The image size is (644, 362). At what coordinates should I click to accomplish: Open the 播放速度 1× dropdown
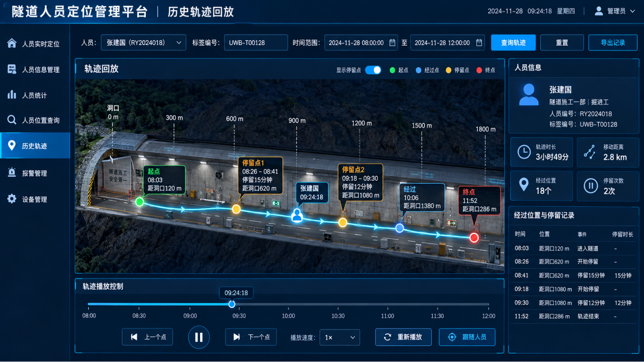click(x=340, y=337)
